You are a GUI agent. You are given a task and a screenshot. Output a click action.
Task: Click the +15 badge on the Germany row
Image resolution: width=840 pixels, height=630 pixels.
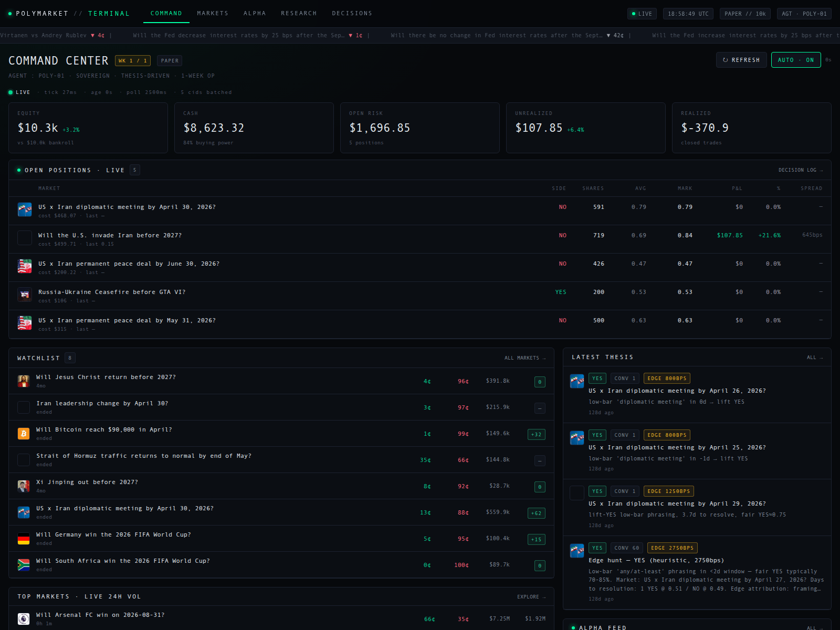[536, 539]
